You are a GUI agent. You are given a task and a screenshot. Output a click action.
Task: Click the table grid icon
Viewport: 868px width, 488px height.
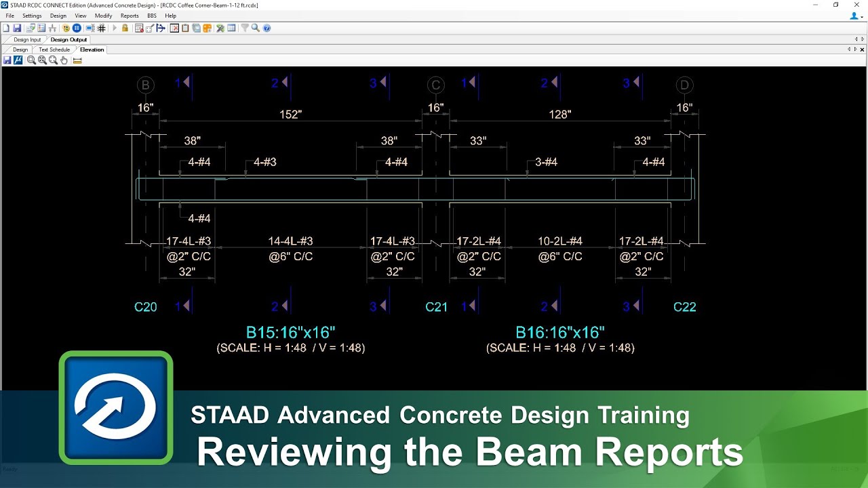[x=231, y=28]
